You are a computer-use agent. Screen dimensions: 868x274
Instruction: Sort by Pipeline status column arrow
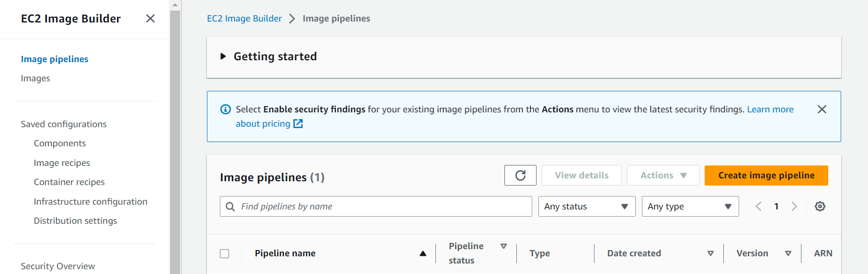503,246
